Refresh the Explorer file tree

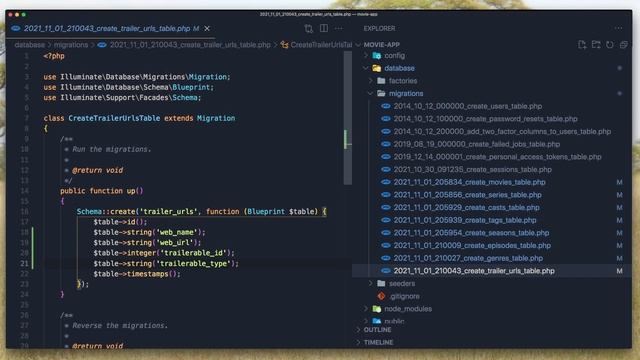pyautogui.click(x=610, y=44)
